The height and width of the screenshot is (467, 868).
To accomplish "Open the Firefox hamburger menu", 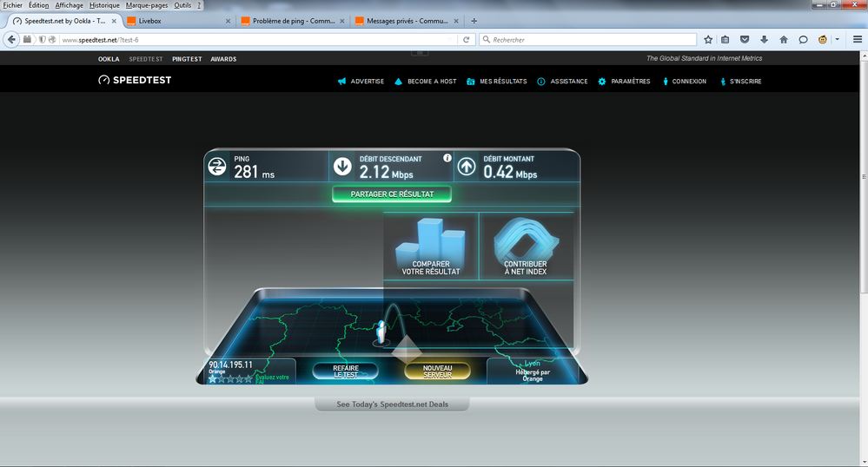I will coord(857,39).
